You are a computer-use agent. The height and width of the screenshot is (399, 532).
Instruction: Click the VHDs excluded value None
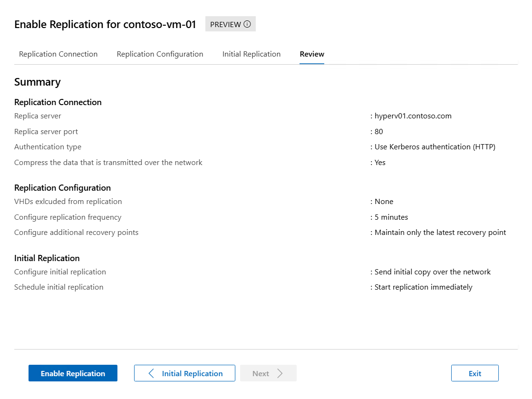click(384, 202)
